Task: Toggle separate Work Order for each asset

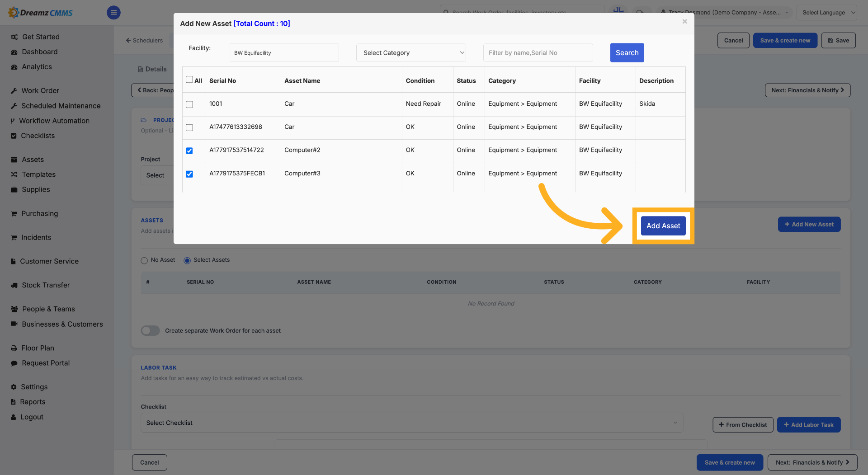Action: pyautogui.click(x=151, y=331)
